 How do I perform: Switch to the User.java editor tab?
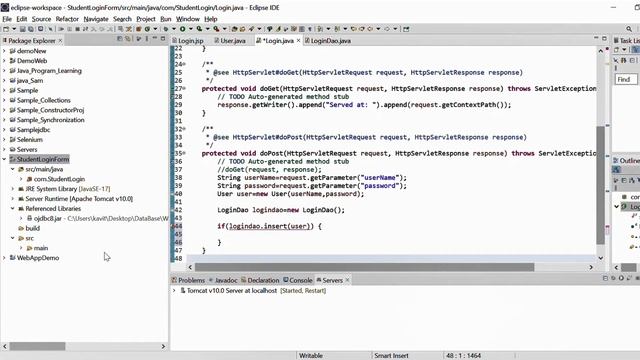tap(230, 41)
